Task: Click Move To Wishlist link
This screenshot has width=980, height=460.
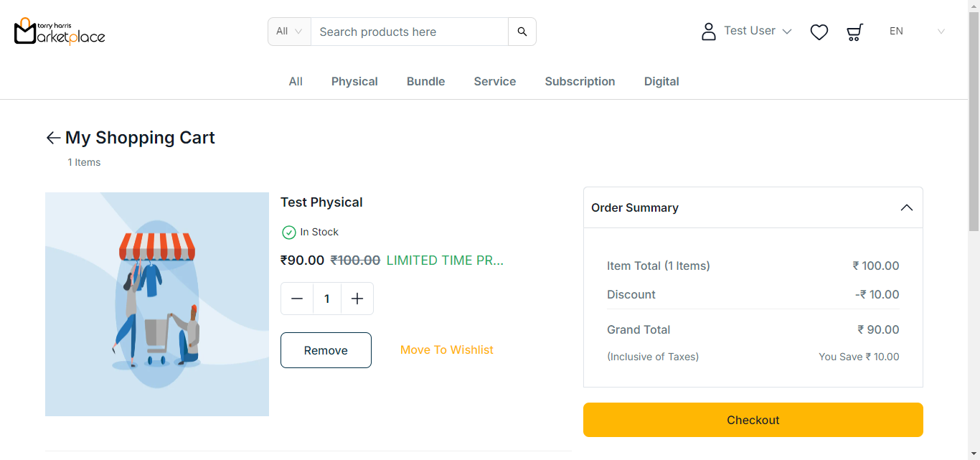Action: pyautogui.click(x=446, y=350)
